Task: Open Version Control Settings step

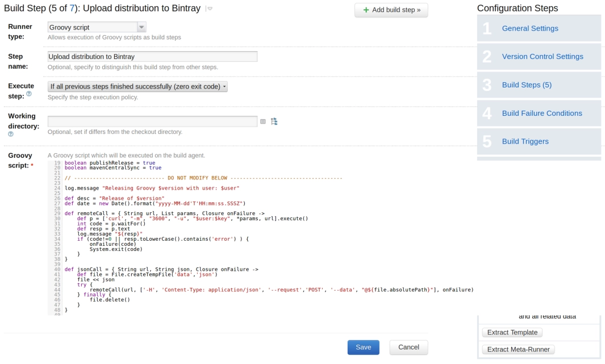Action: click(x=539, y=57)
